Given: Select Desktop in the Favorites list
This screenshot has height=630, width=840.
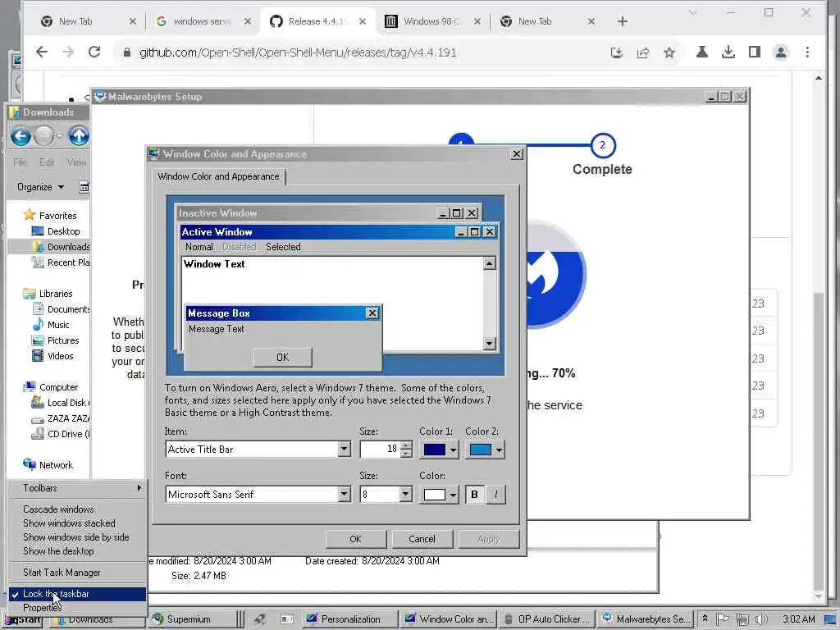Looking at the screenshot, I should 63,231.
